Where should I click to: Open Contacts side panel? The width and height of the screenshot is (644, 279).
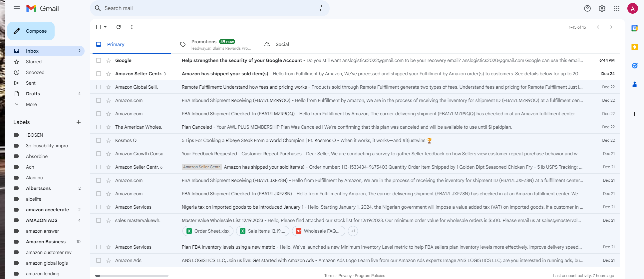635,84
